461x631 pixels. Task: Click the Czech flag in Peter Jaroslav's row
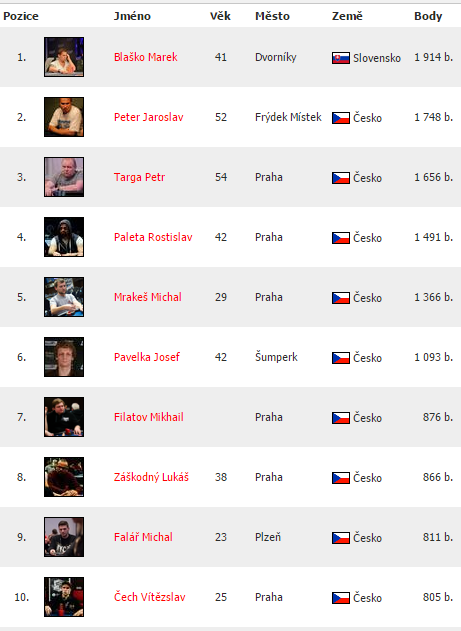pos(341,118)
